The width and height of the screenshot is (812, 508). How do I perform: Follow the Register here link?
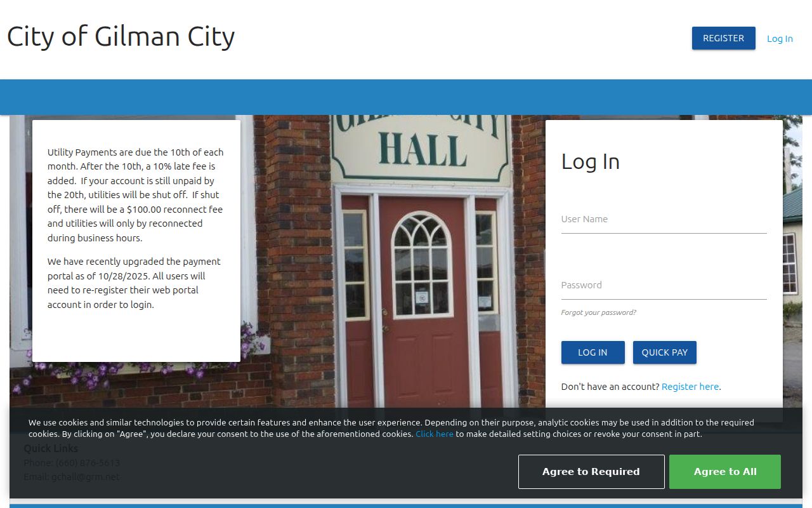click(x=690, y=387)
